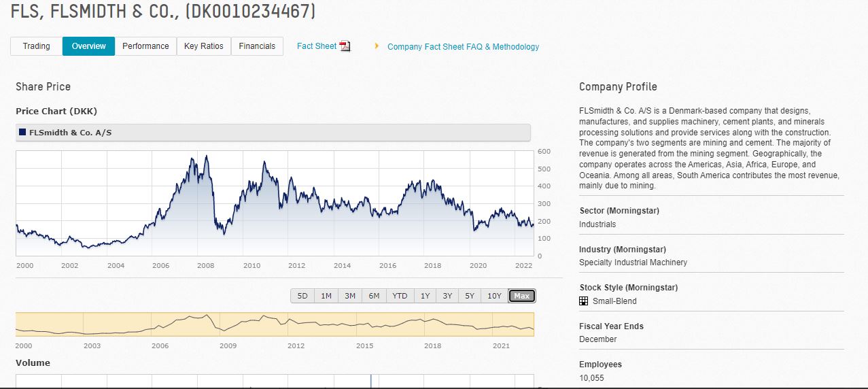Switch to the Trading tab
This screenshot has width=868, height=389.
click(x=37, y=46)
